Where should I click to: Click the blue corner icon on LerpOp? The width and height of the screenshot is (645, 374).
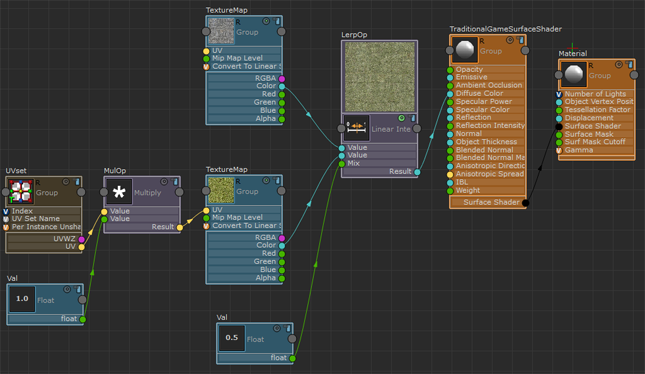(x=412, y=118)
